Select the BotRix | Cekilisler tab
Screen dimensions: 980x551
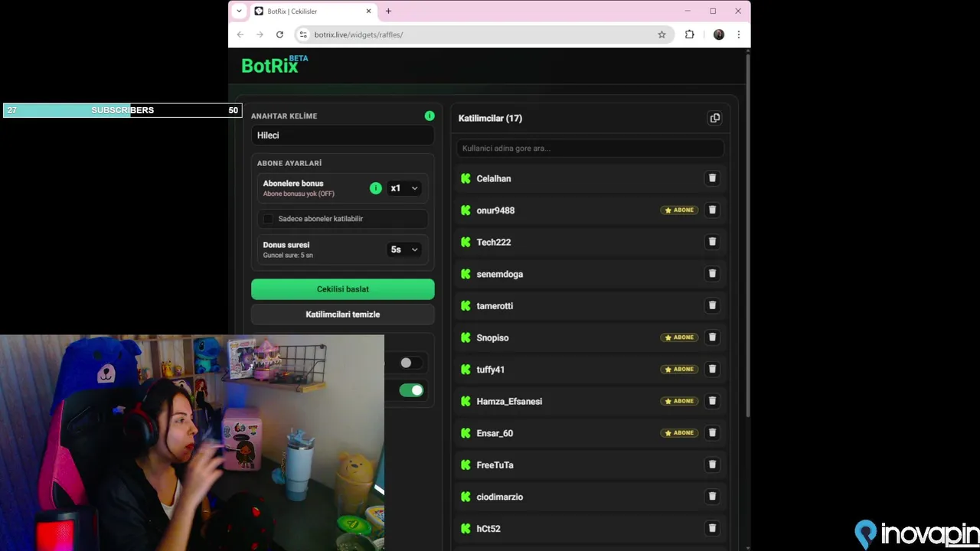pos(314,11)
